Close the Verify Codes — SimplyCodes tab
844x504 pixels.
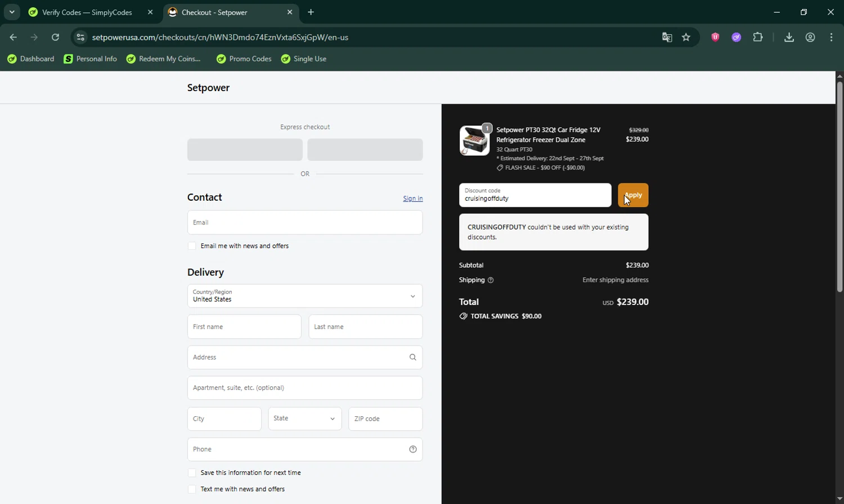[150, 12]
